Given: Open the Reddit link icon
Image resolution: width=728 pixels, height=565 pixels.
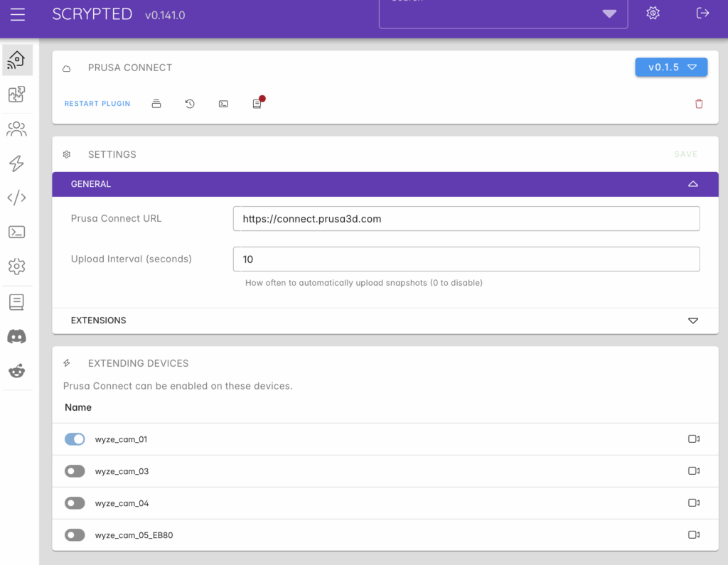Looking at the screenshot, I should tap(16, 370).
